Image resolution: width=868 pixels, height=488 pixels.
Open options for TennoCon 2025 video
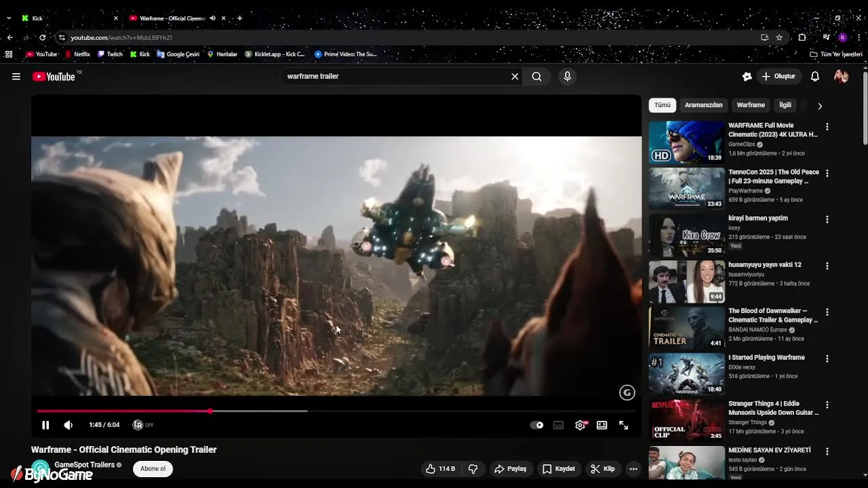coord(827,173)
